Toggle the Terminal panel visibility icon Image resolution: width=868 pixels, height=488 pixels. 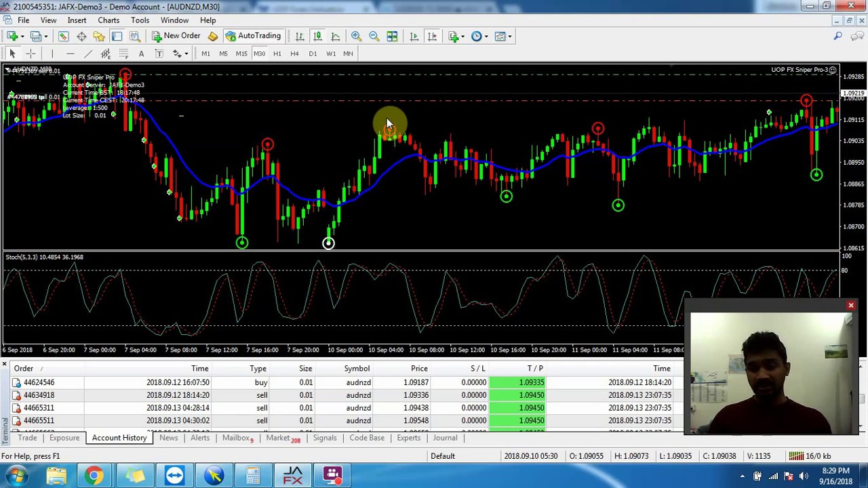(x=117, y=36)
